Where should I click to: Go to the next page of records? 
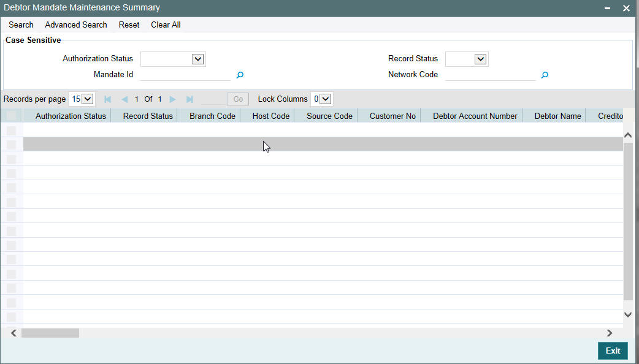(x=172, y=99)
